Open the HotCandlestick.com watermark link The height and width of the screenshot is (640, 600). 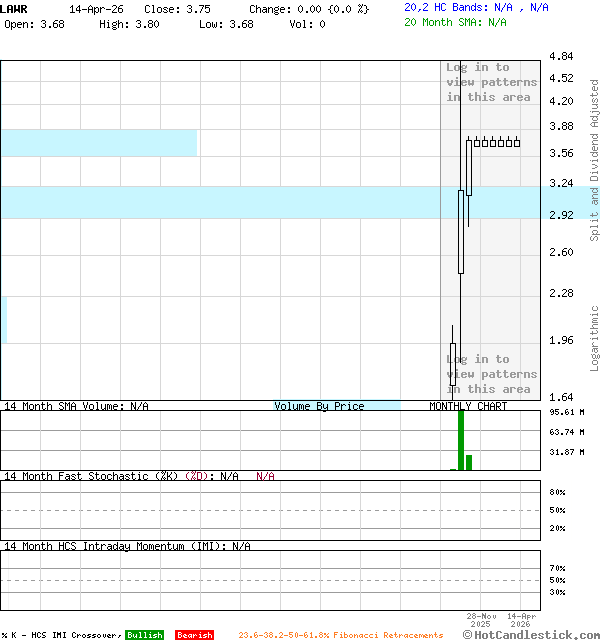click(x=532, y=634)
